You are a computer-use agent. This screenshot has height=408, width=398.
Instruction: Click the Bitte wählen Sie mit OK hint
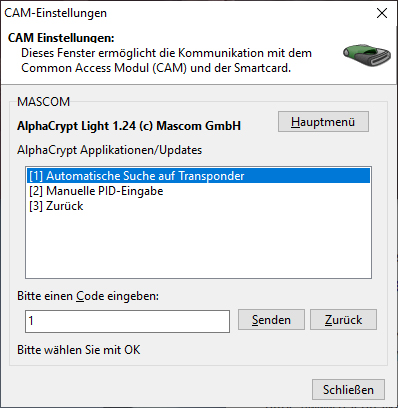(x=79, y=350)
